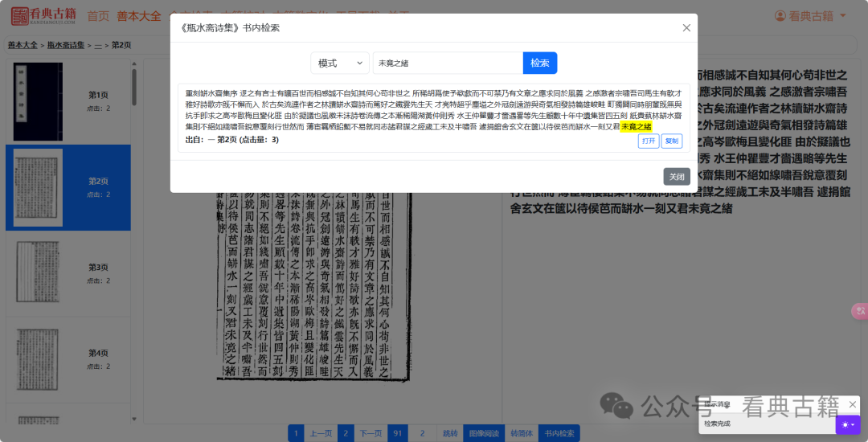Click the pink translate floating icon
868x442 pixels.
860,311
